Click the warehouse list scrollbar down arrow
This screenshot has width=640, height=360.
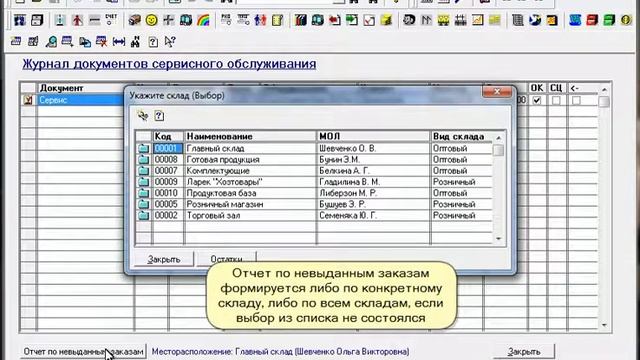point(498,239)
